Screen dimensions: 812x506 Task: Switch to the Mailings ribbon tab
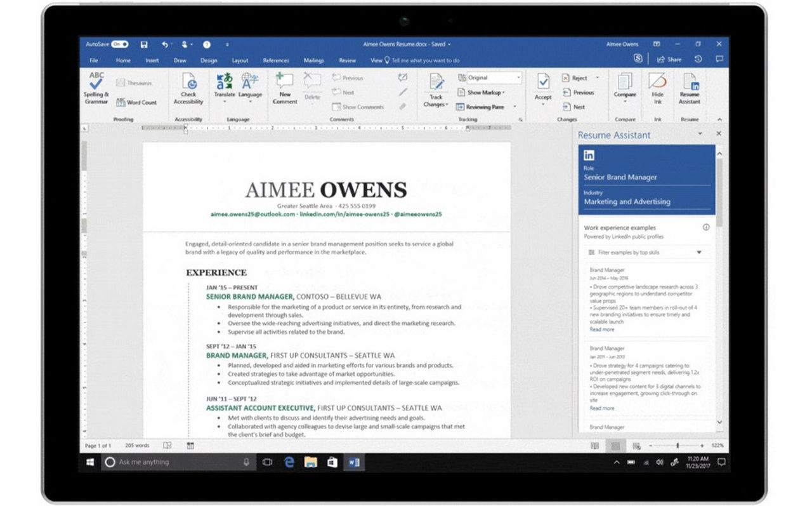313,60
